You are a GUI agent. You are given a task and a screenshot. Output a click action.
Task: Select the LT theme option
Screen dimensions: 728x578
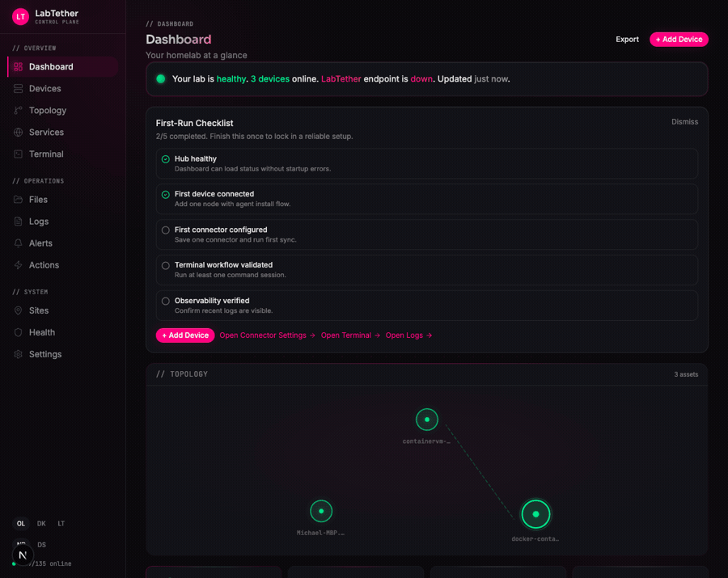61,523
